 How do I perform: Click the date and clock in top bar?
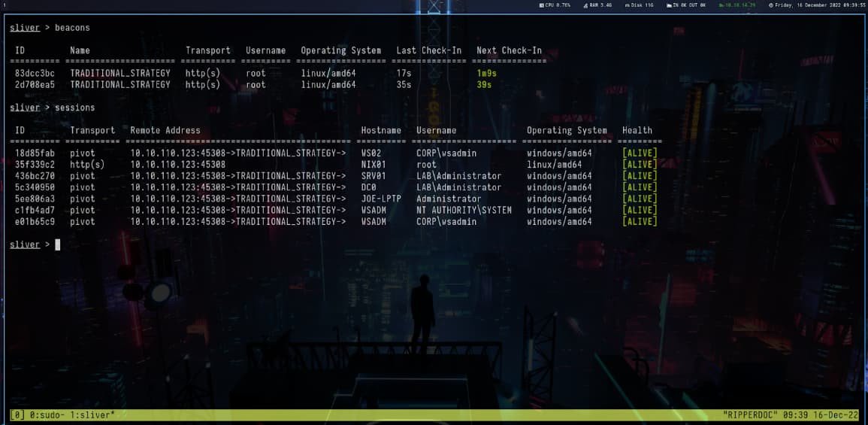click(x=816, y=5)
